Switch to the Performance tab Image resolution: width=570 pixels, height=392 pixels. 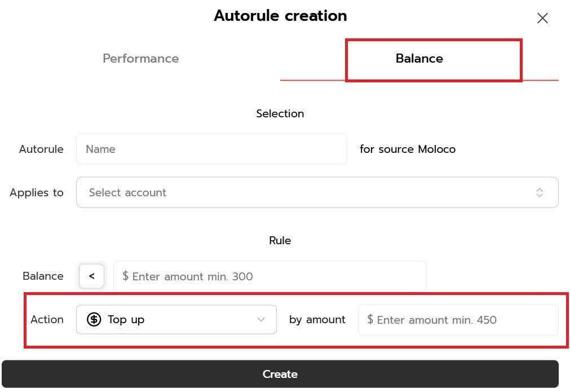pos(140,59)
